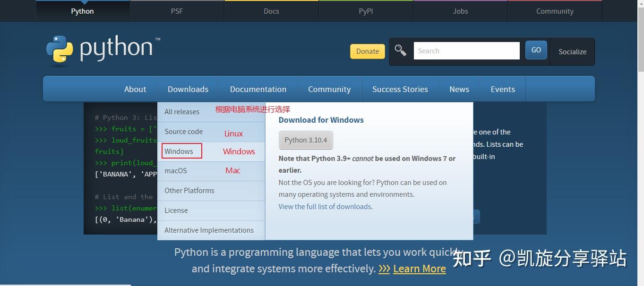
Task: Open the News navigation menu
Action: pyautogui.click(x=459, y=89)
